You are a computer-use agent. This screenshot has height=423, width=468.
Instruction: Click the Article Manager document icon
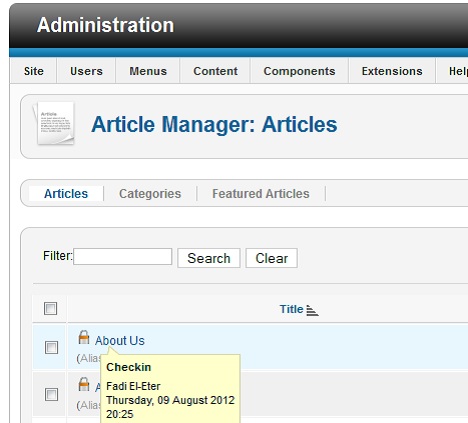(53, 124)
